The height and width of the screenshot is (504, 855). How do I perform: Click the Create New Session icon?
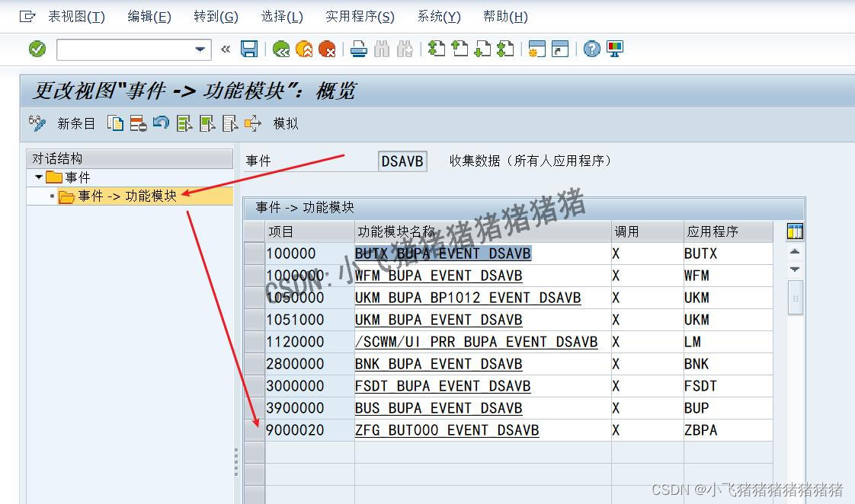pos(537,49)
